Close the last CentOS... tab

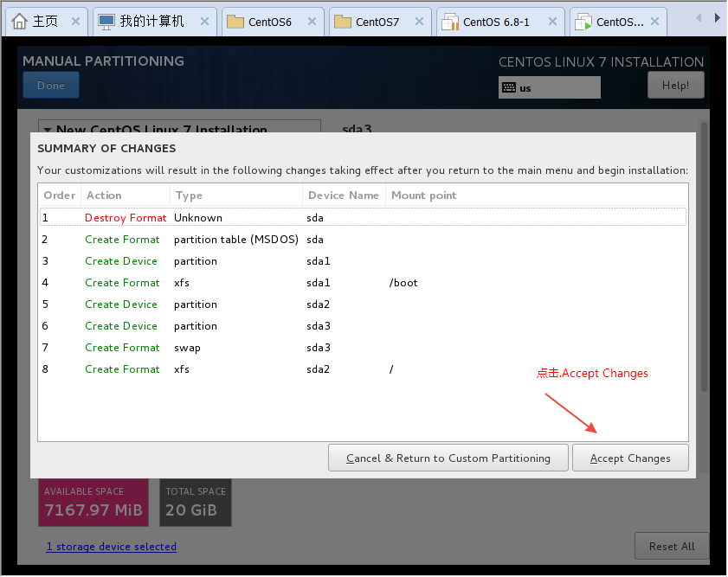pyautogui.click(x=654, y=22)
